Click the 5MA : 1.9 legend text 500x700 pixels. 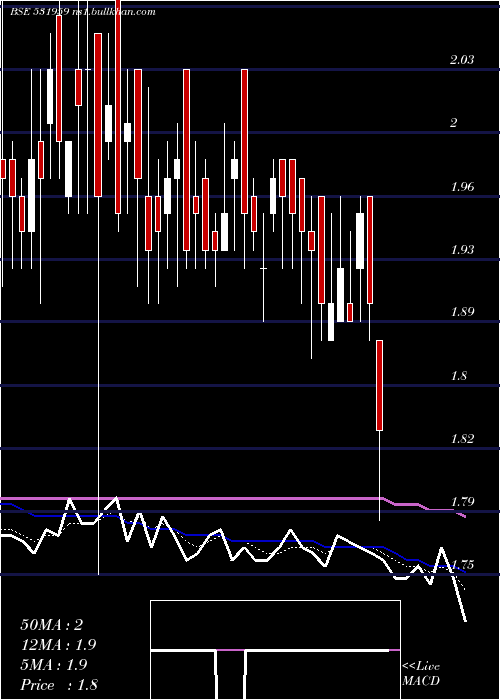(54, 665)
